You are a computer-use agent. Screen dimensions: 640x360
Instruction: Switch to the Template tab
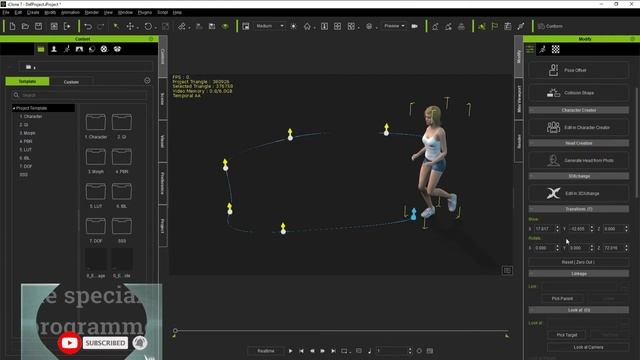(27, 81)
